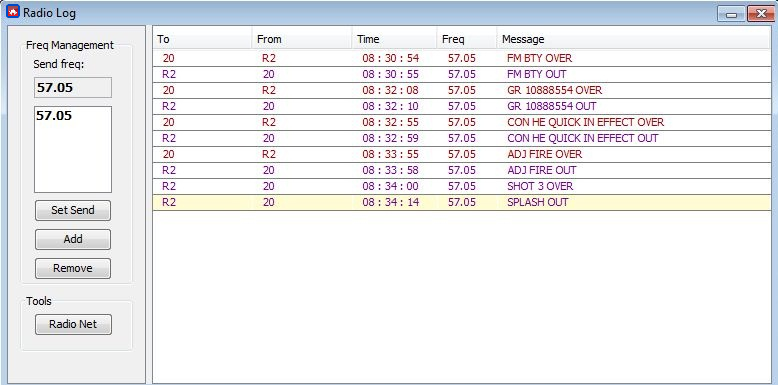Open the Radio Net tool
The image size is (778, 385).
73,324
